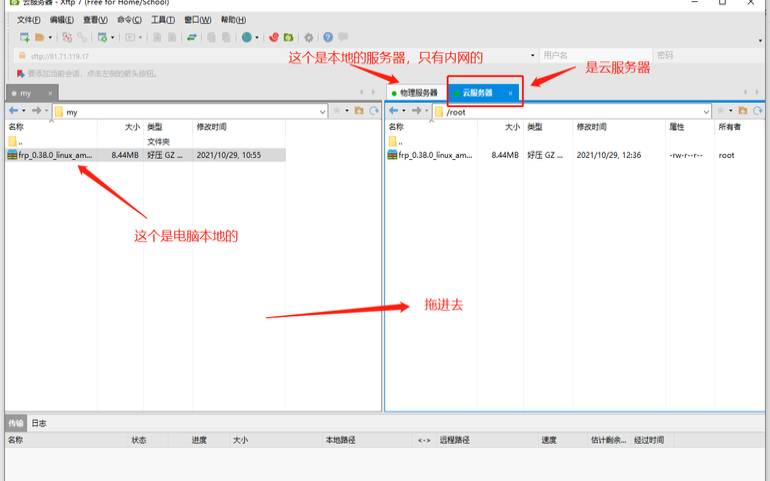Click remote pane bookmark star icon
Image resolution: width=770 pixels, height=481 pixels.
[720, 111]
